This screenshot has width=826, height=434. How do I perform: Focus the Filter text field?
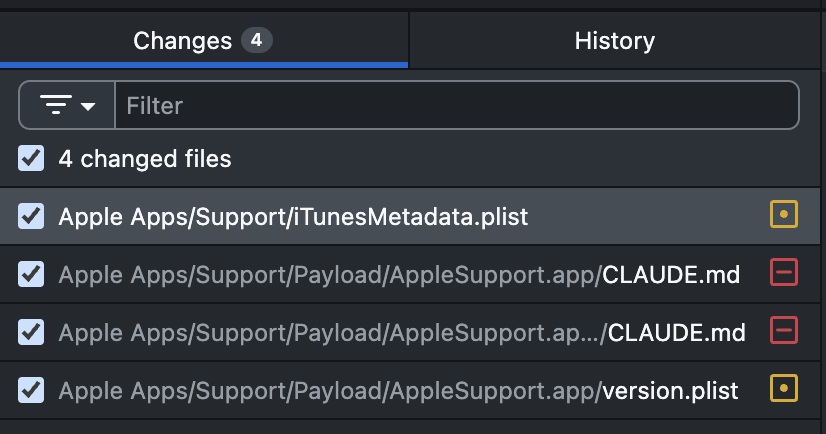pos(457,105)
